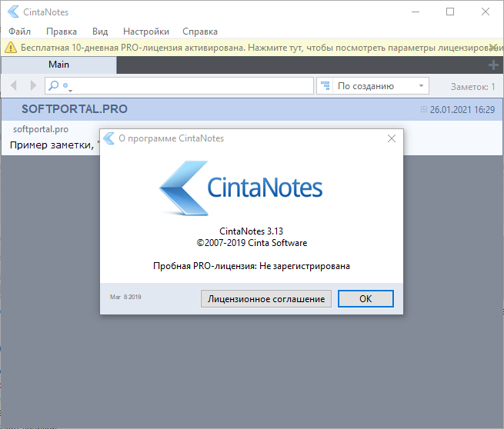Focus the note search field

click(x=179, y=86)
